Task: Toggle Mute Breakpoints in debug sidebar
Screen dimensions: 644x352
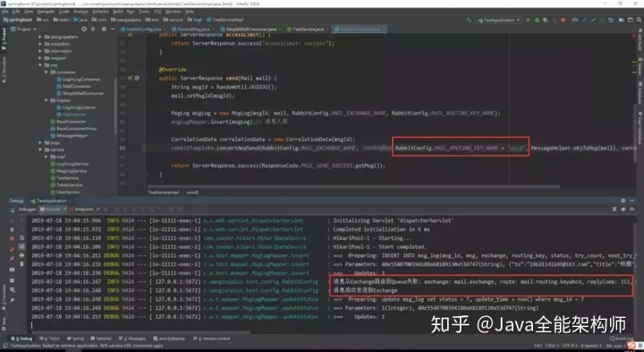Action: (x=12, y=258)
